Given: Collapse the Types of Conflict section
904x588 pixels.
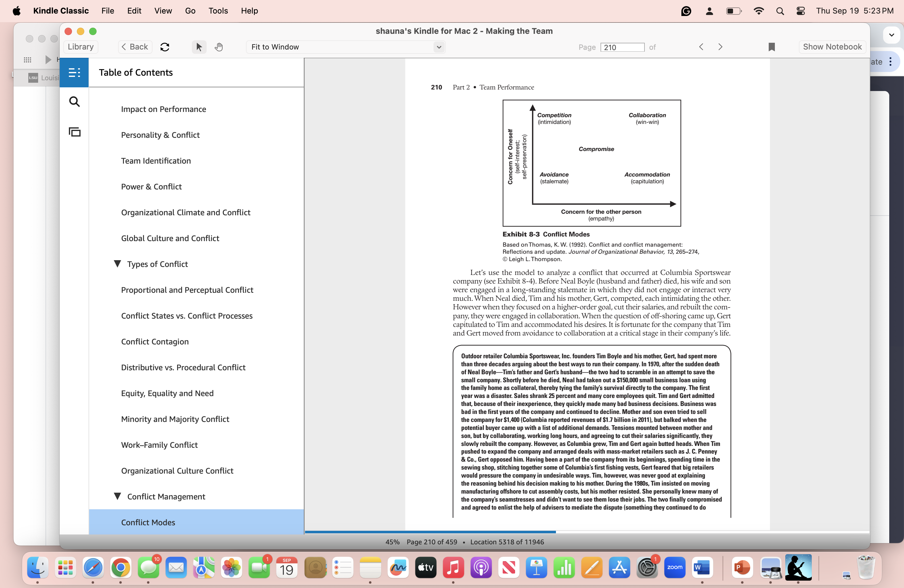Looking at the screenshot, I should pyautogui.click(x=117, y=264).
